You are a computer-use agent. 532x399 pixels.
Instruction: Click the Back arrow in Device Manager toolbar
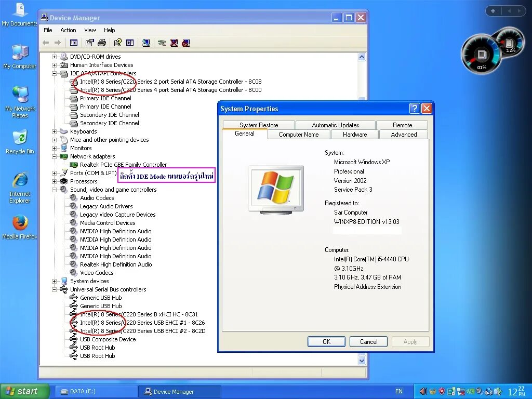pyautogui.click(x=46, y=43)
